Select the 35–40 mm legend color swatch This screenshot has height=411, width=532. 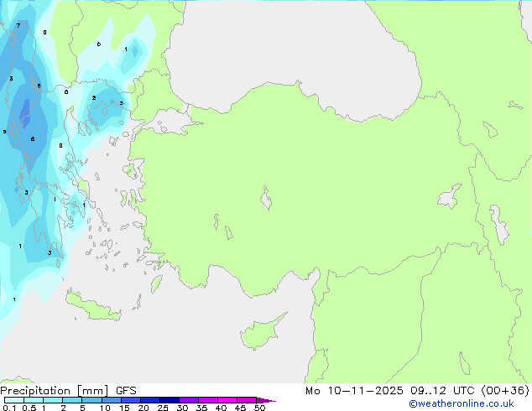208,400
